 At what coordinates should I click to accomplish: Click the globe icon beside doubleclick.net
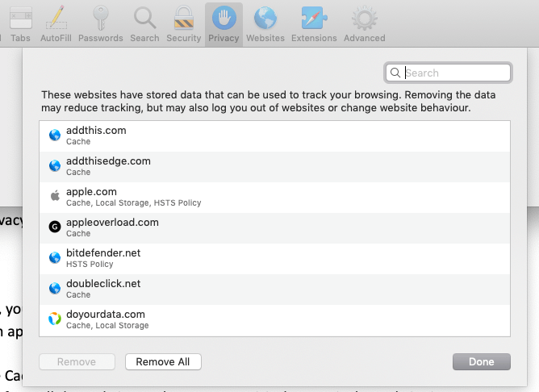[55, 288]
